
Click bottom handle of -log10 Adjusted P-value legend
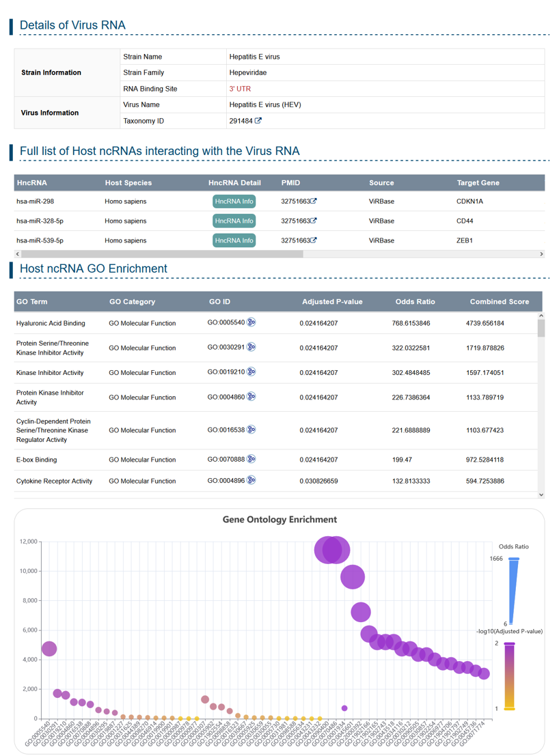pos(509,709)
